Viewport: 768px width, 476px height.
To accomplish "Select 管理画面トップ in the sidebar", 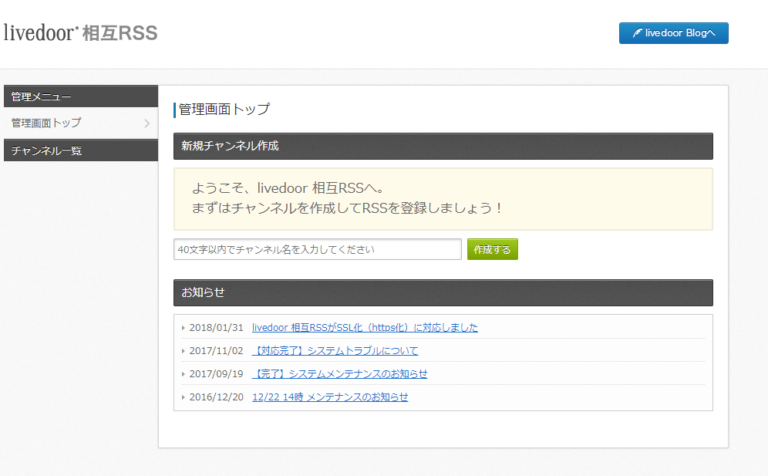I will pyautogui.click(x=47, y=123).
